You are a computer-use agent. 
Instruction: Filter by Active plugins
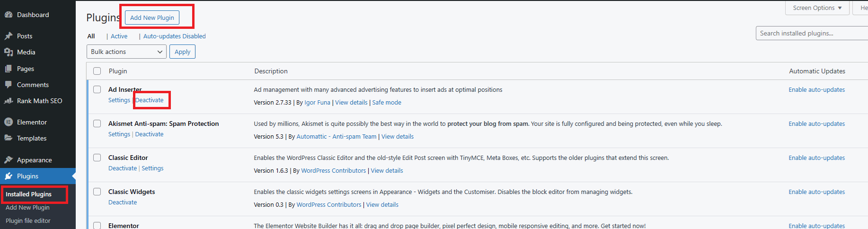pos(119,36)
